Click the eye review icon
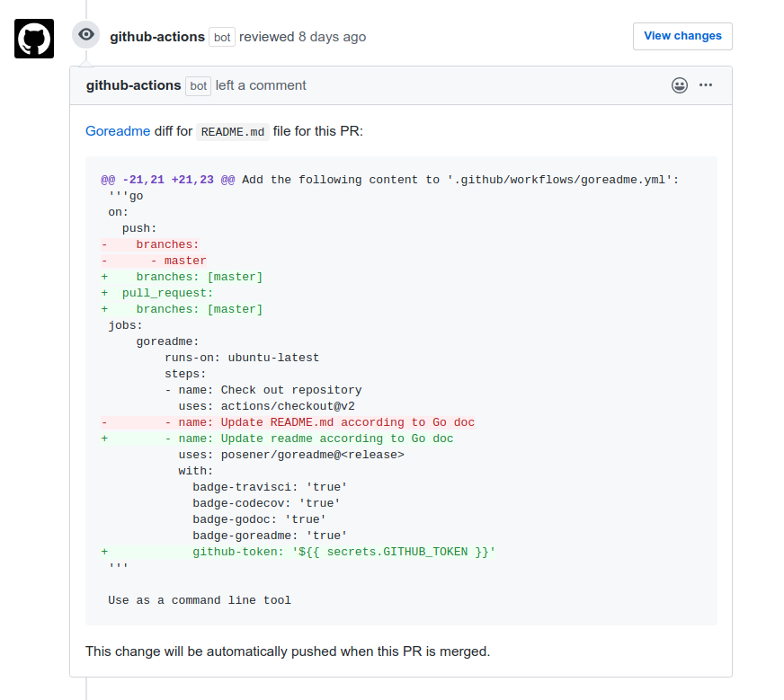The width and height of the screenshot is (784, 700). (x=86, y=35)
